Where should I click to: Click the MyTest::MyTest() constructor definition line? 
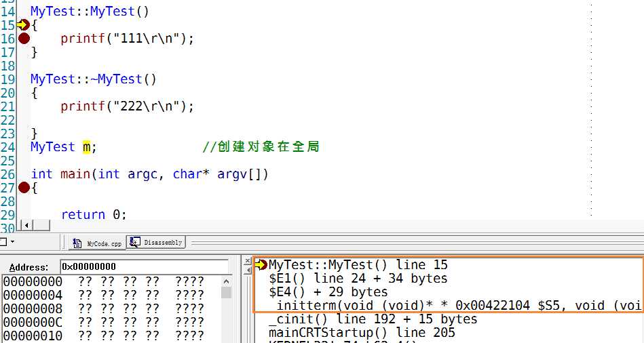(x=90, y=12)
